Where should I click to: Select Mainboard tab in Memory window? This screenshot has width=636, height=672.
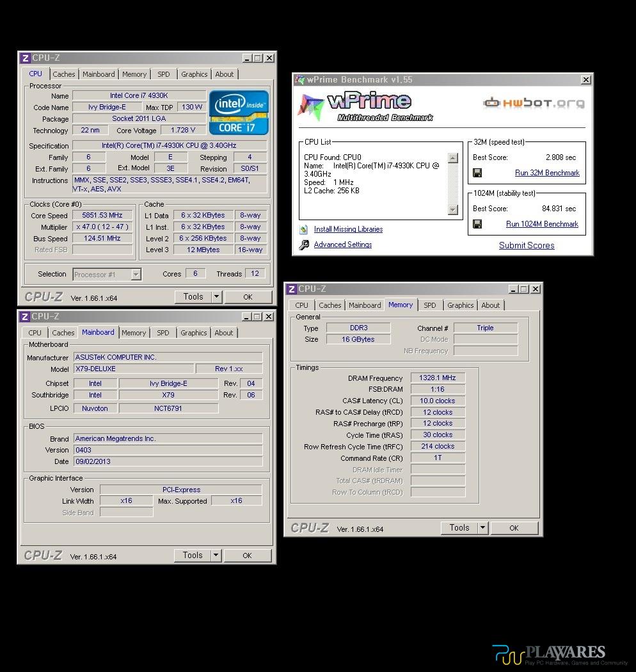[x=365, y=305]
